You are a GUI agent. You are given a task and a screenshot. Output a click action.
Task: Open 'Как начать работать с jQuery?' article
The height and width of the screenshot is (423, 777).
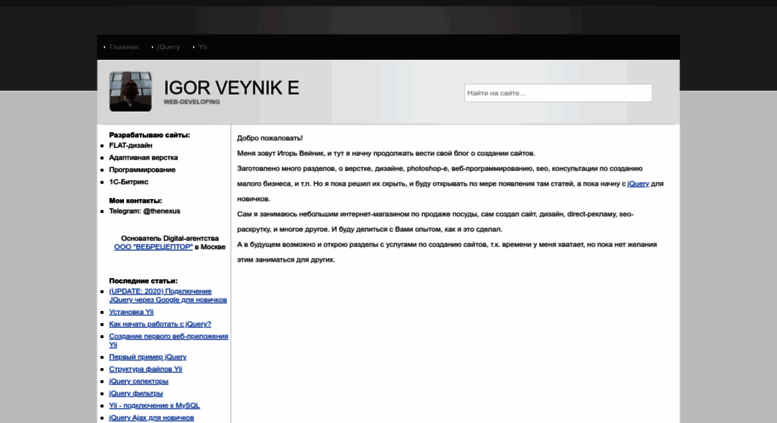click(160, 324)
